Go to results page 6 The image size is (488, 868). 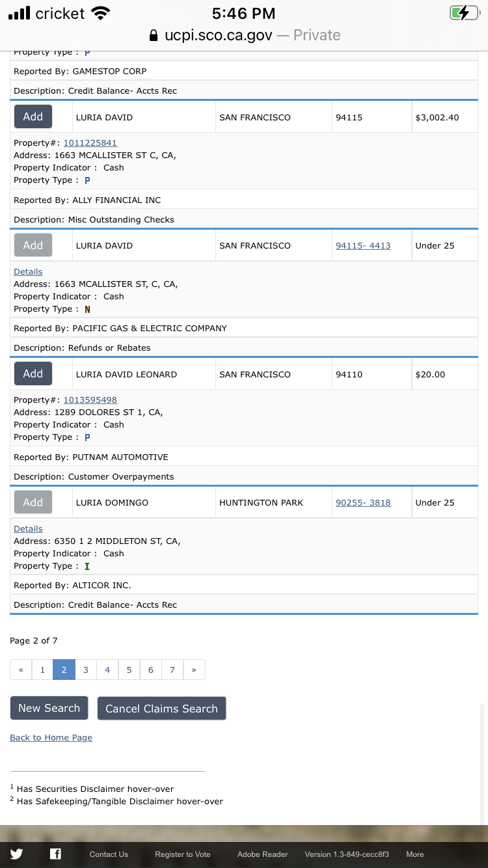(x=150, y=670)
